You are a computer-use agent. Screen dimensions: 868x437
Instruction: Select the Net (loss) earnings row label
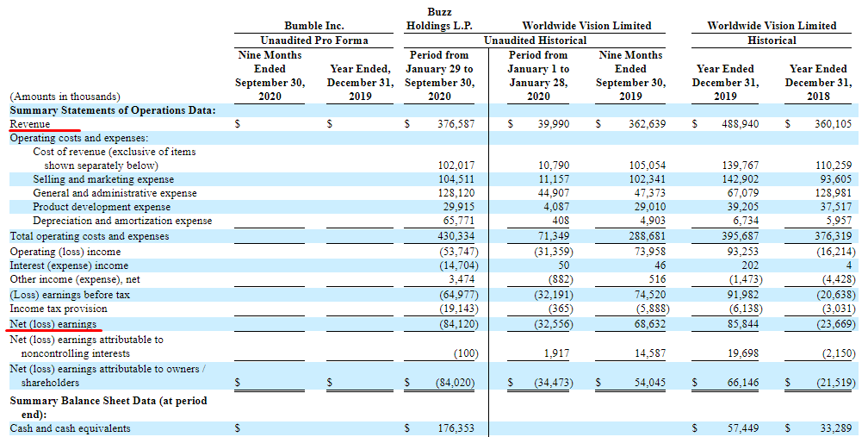53,324
